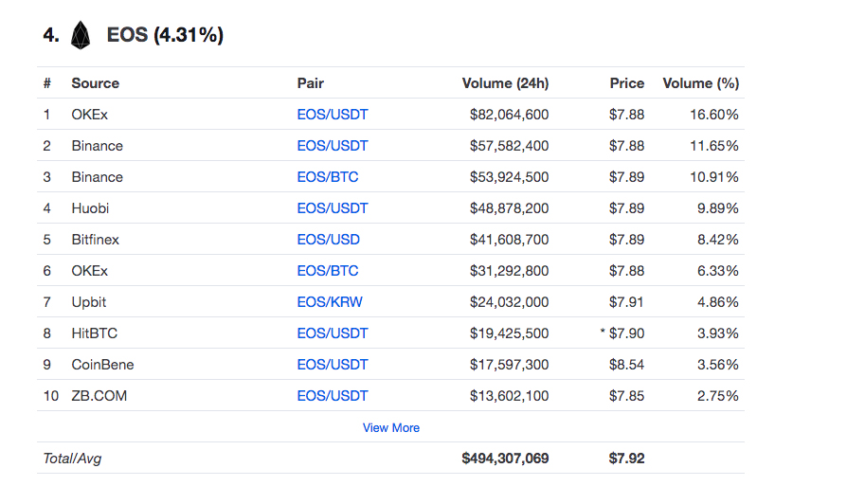
Task: Click the # column header
Action: coord(46,83)
